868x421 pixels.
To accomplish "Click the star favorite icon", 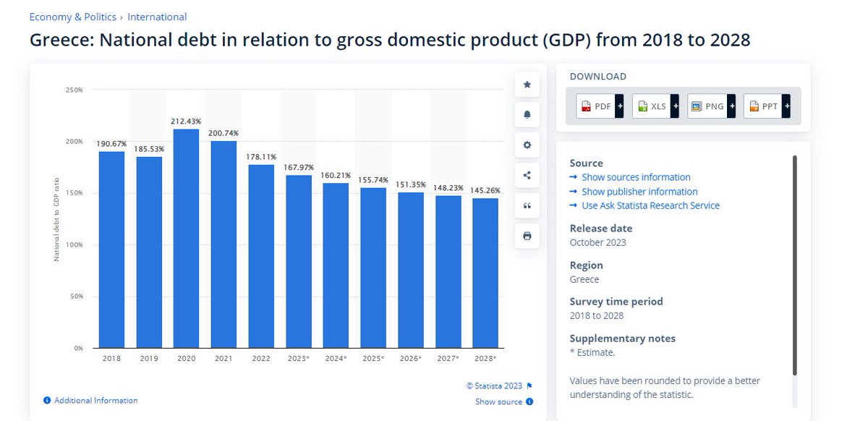I will (527, 85).
